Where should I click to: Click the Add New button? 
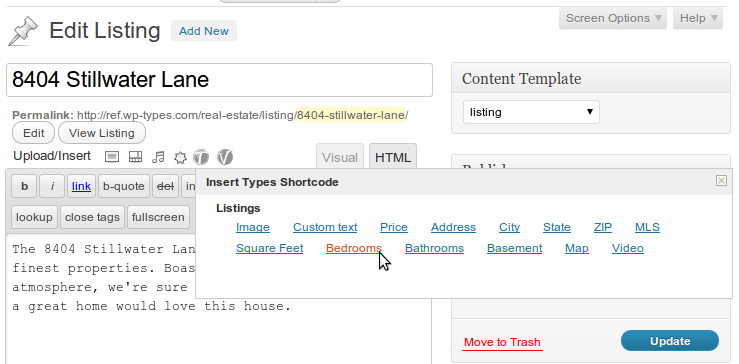[x=204, y=31]
